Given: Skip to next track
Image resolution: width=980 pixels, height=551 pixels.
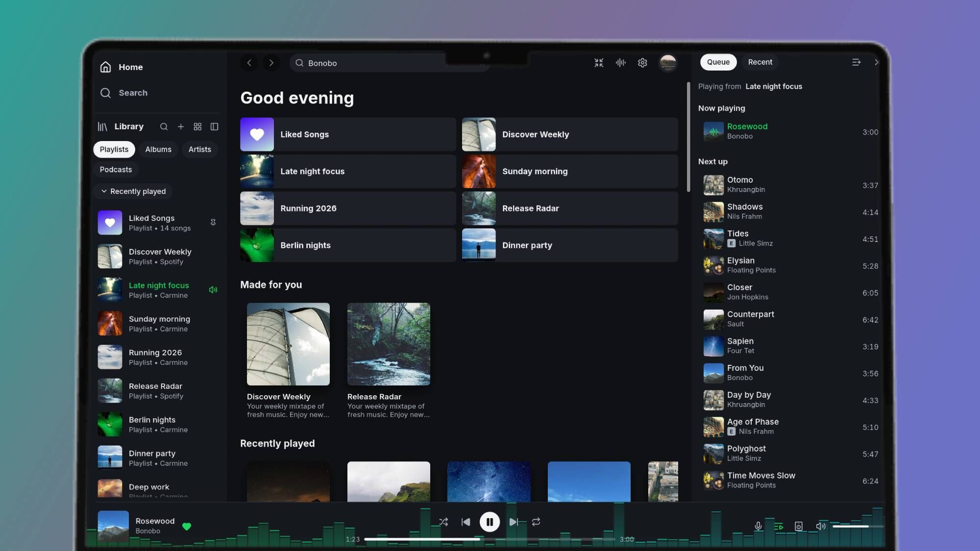Looking at the screenshot, I should [513, 522].
